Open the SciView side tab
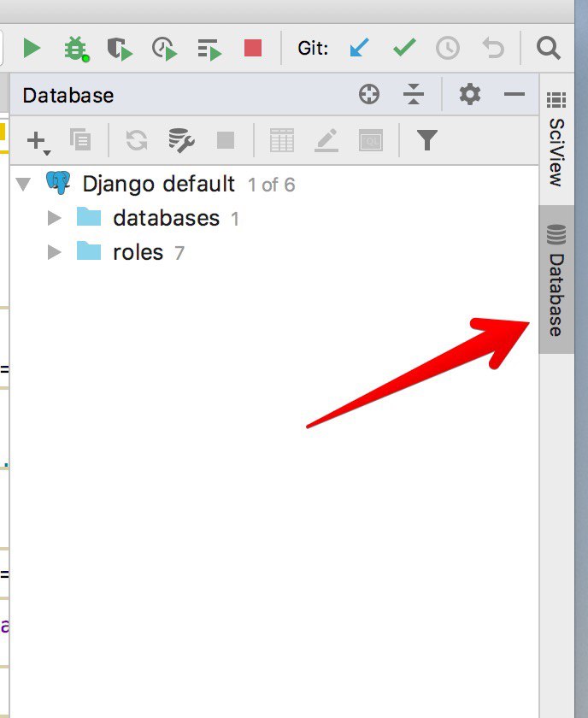 click(x=556, y=138)
